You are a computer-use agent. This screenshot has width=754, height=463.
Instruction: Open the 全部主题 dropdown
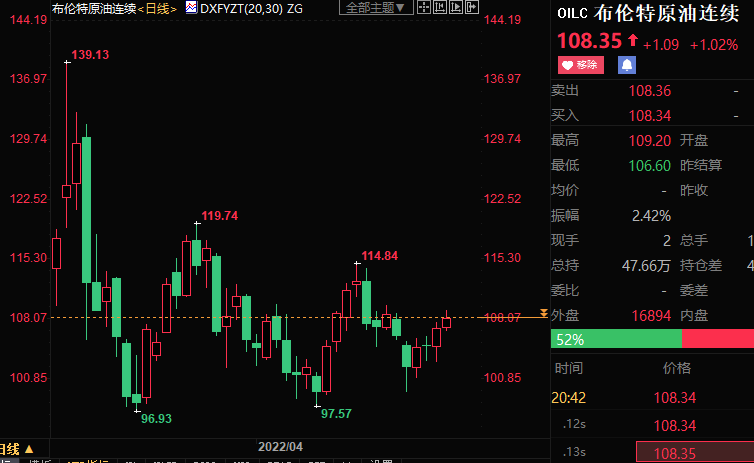(376, 8)
